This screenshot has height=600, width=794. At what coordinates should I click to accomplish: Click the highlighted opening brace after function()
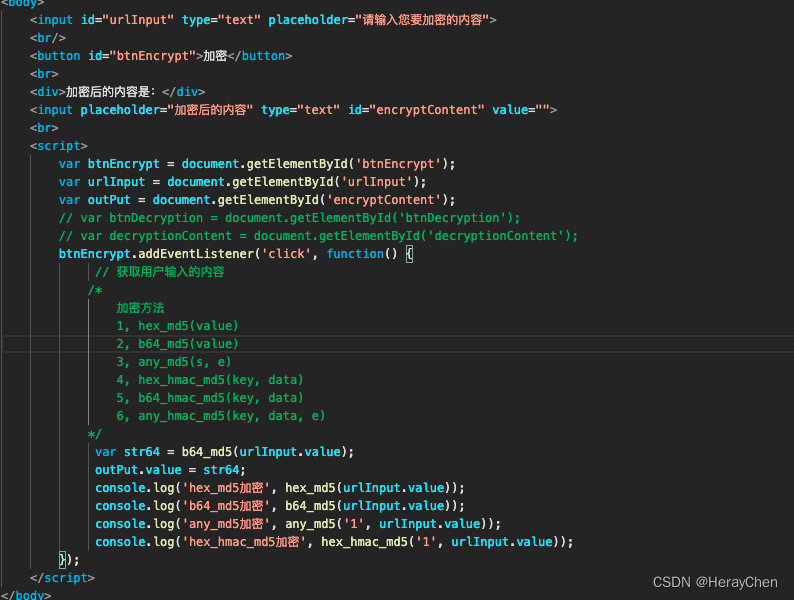click(409, 254)
